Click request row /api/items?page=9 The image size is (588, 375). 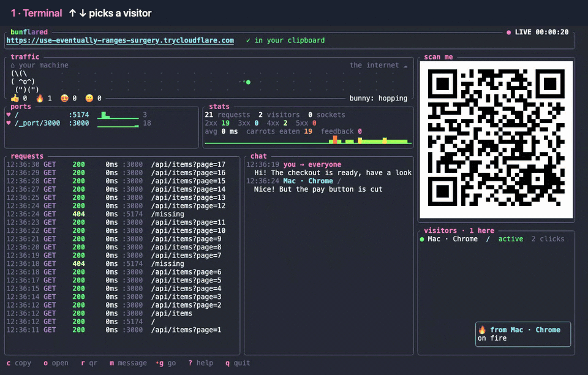(114, 239)
